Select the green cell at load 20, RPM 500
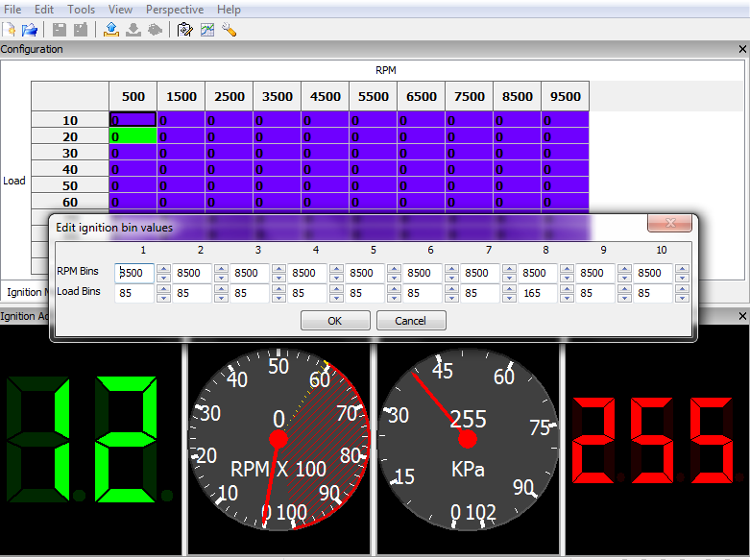This screenshot has height=560, width=750. (133, 136)
